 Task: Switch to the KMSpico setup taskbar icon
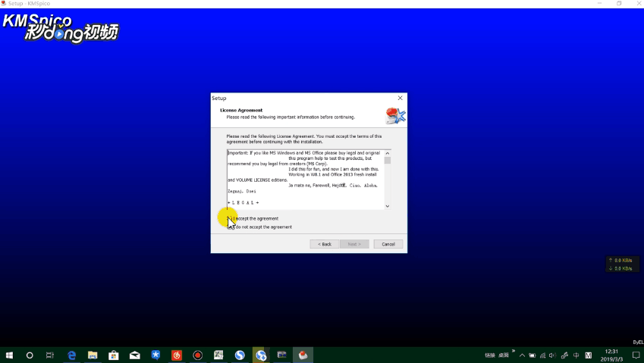(303, 355)
